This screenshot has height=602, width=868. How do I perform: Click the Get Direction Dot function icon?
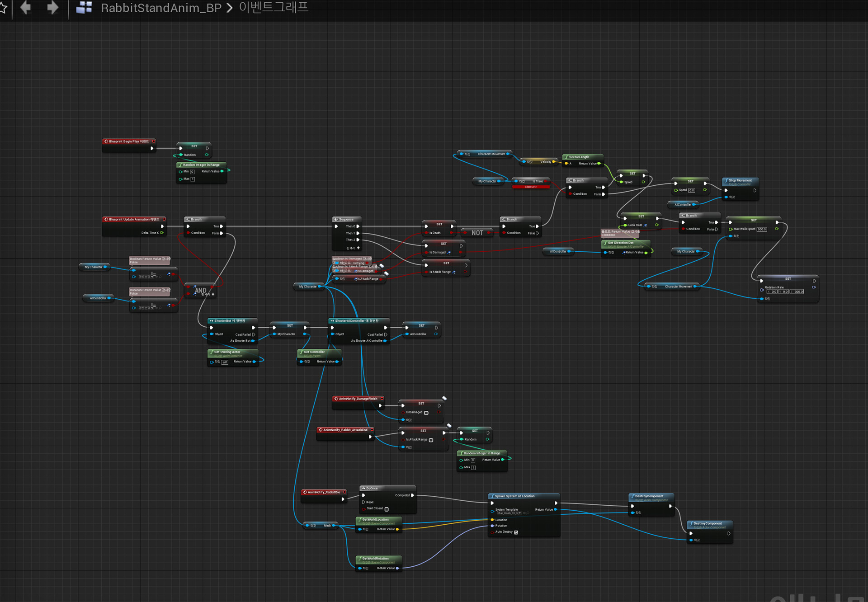click(x=605, y=243)
